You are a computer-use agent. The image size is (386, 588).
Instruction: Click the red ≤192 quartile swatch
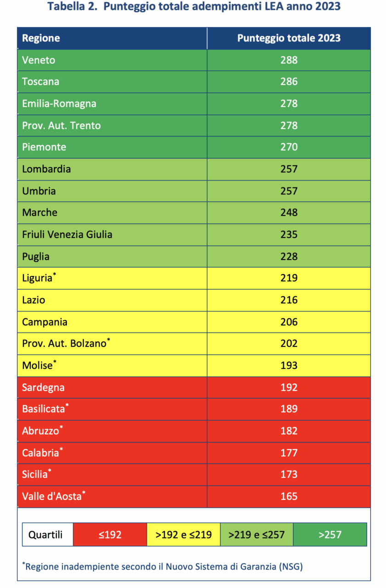click(110, 534)
